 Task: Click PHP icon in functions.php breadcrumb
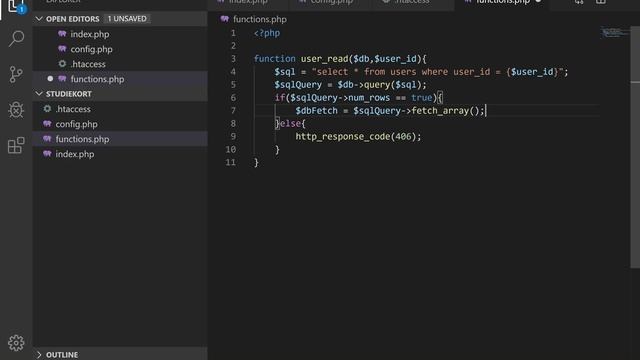(x=224, y=19)
